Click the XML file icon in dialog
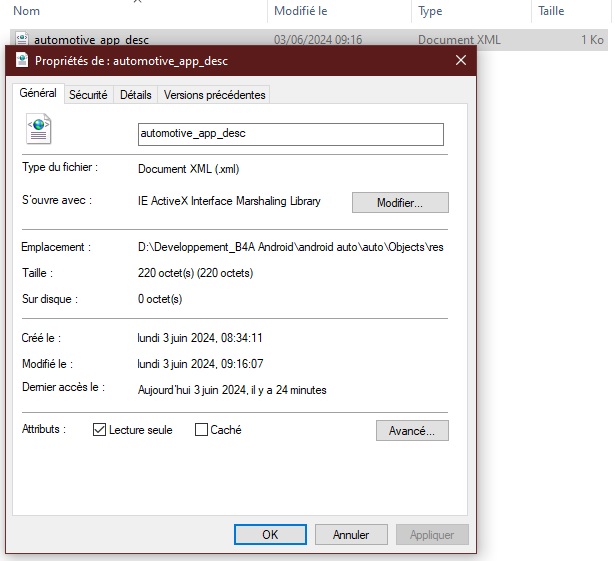615x561 pixels. click(38, 129)
